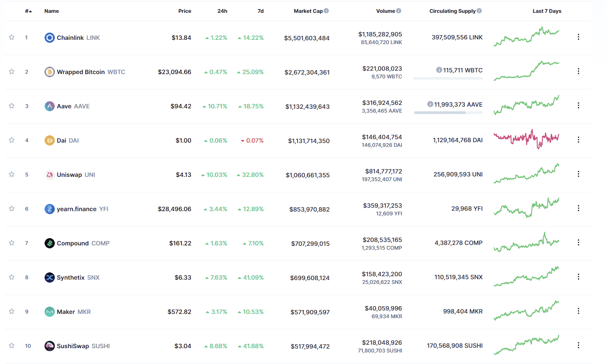Click the Compound logo icon
This screenshot has width=607, height=364.
pos(50,243)
